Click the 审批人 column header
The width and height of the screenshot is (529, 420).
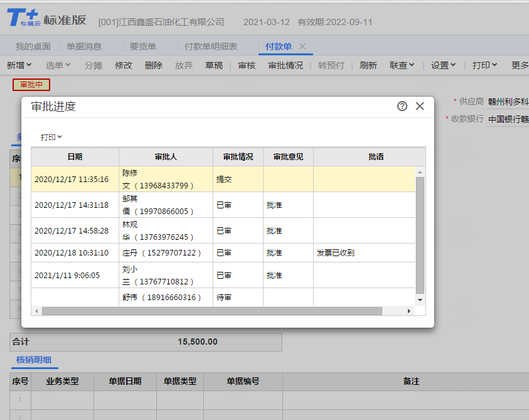click(x=166, y=157)
